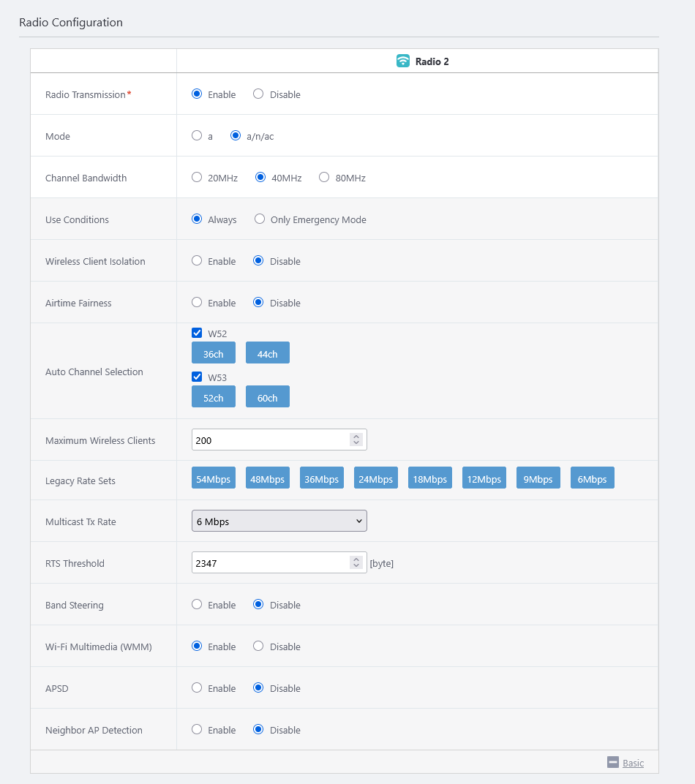Click the Maximum Wireless Clients stepper arrows
Screen dimensions: 695x784
[356, 440]
